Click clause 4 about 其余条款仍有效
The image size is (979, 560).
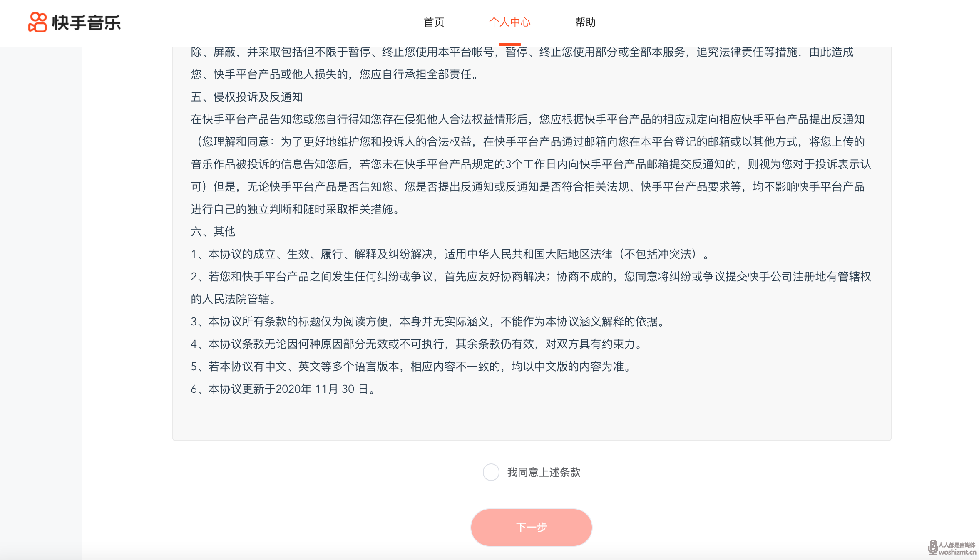[417, 344]
